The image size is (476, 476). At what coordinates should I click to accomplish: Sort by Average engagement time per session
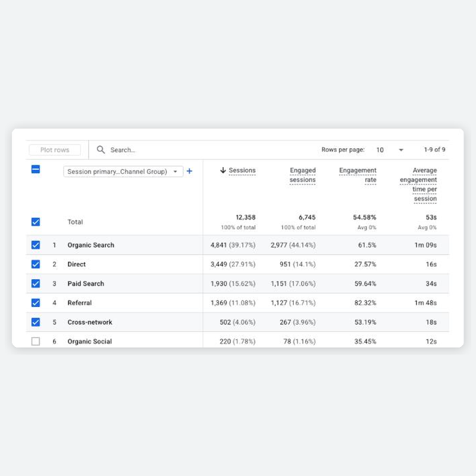(x=418, y=184)
